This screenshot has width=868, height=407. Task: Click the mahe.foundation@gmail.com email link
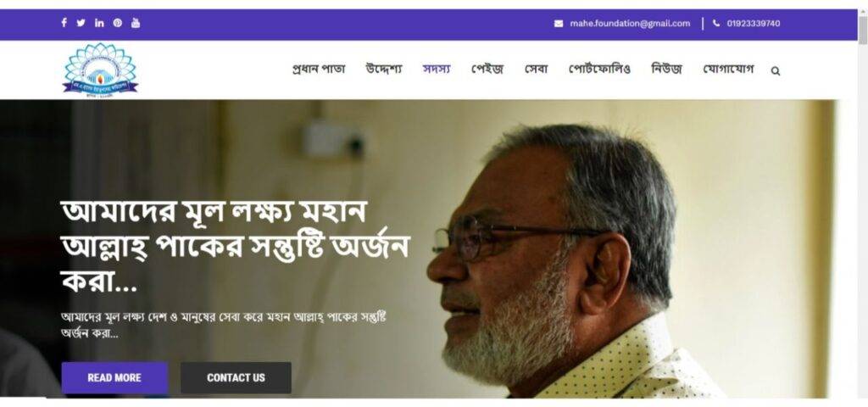[x=630, y=23]
